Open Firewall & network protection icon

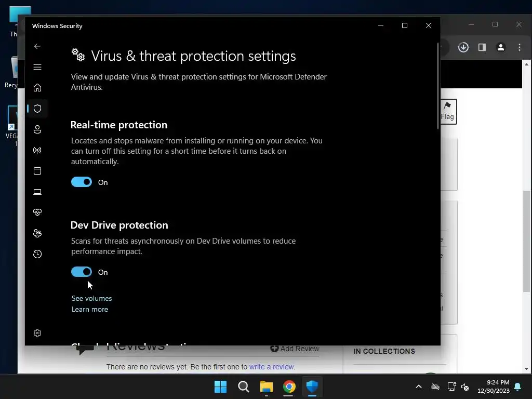point(37,150)
